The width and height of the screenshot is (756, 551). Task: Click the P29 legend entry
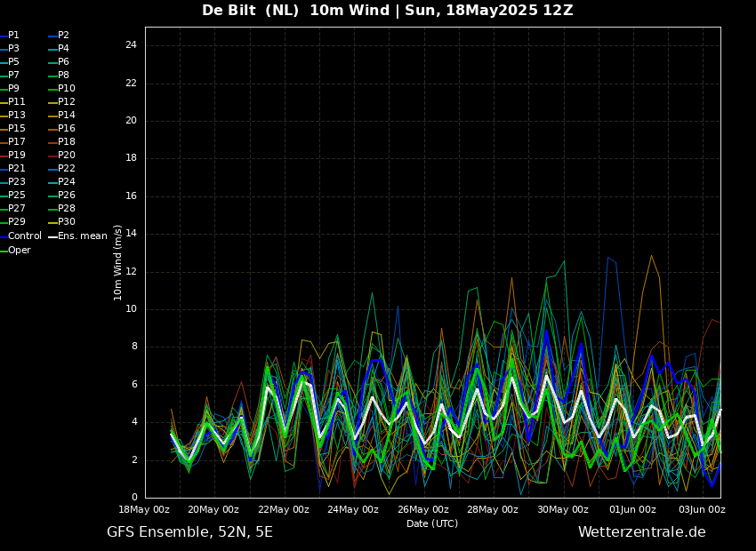[x=16, y=222]
